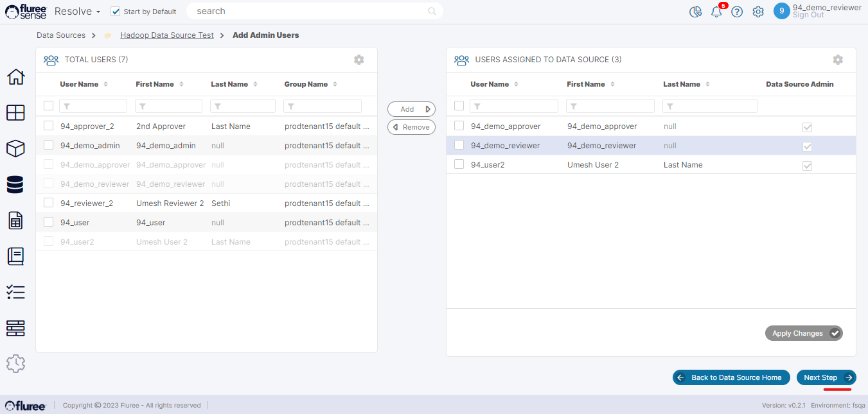Open the Resolve dropdown menu
The height and width of the screenshot is (414, 868).
pyautogui.click(x=77, y=12)
